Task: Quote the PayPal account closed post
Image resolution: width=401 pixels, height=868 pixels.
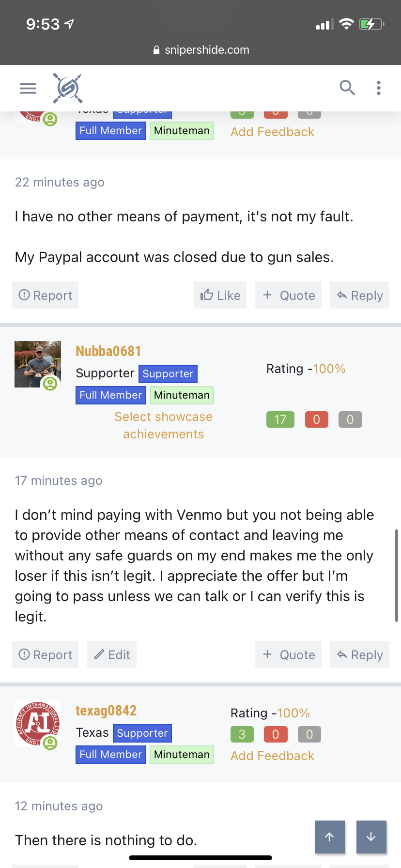Action: pos(288,295)
